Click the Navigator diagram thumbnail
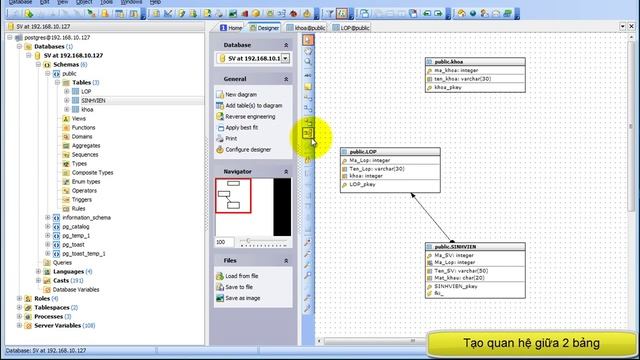 233,196
